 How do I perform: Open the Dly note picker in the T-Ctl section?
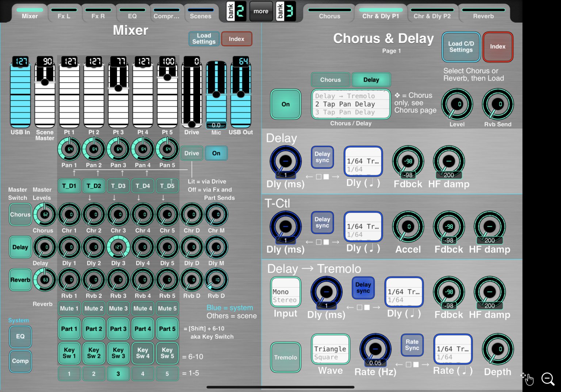point(363,227)
